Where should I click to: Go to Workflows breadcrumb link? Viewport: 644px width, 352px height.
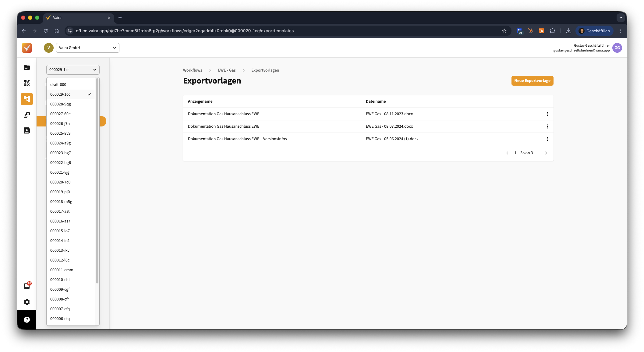tap(193, 70)
